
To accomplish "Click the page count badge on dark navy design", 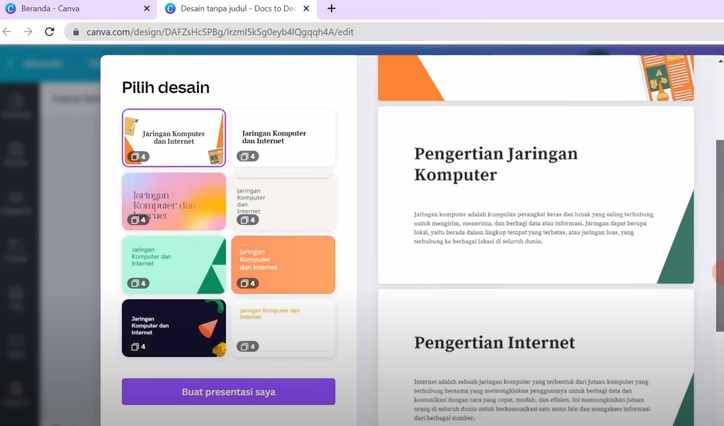I will (138, 346).
